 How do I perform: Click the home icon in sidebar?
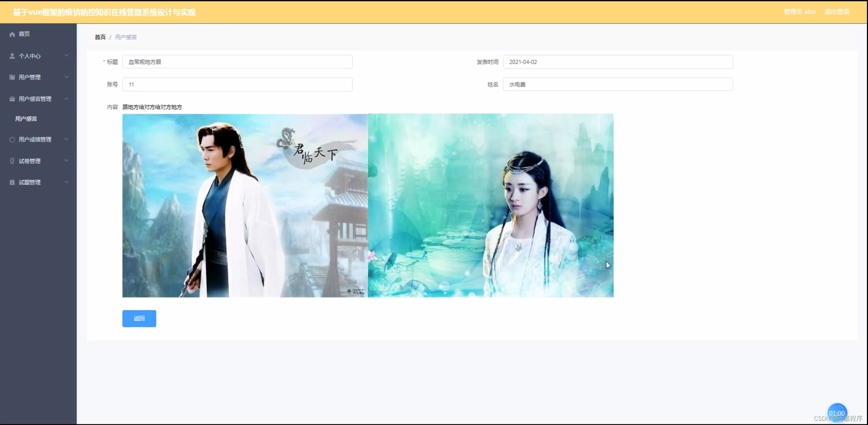pos(12,34)
